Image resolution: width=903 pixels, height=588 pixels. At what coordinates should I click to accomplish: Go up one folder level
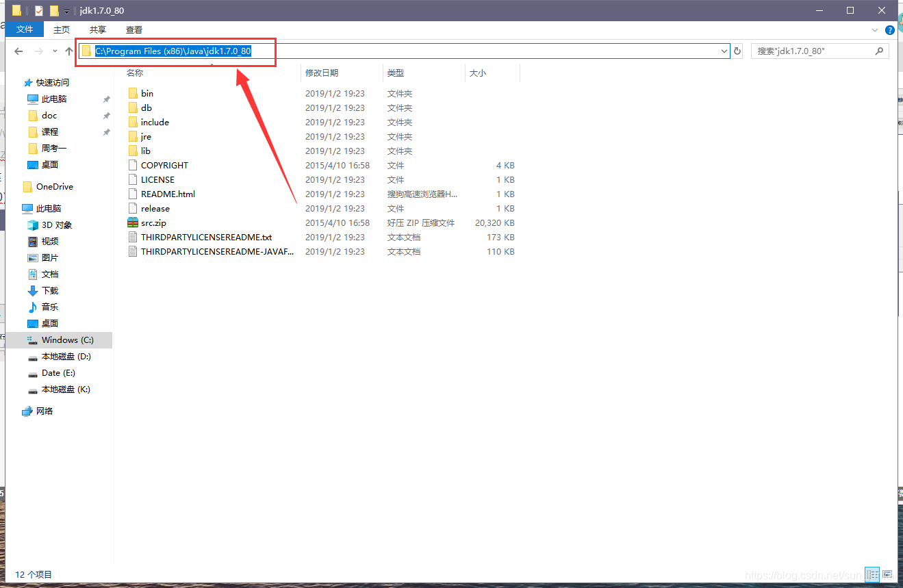68,51
